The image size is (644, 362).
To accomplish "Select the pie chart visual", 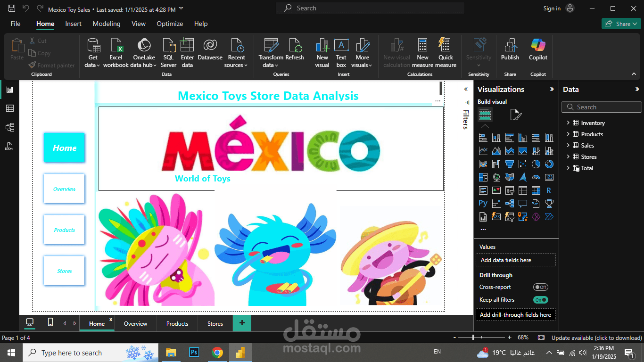I will (536, 164).
